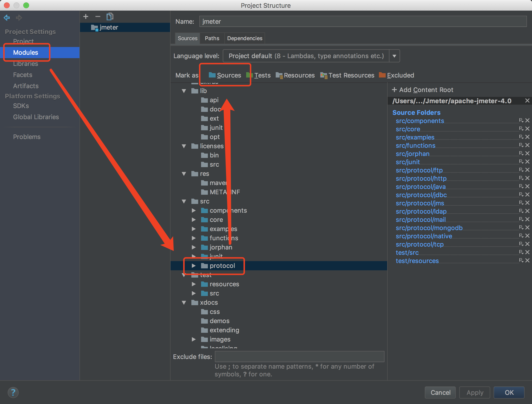Expand the images folder
Screen dimensions: 532x404
coord(194,339)
